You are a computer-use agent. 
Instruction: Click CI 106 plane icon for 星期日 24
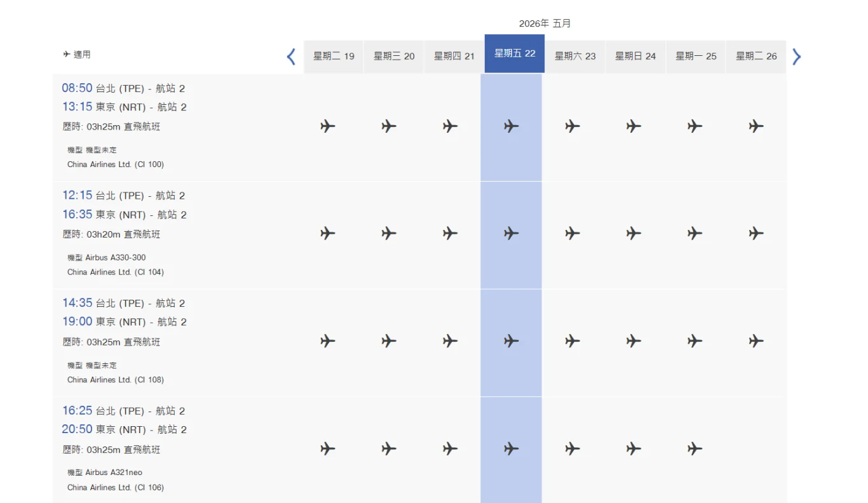pyautogui.click(x=634, y=449)
